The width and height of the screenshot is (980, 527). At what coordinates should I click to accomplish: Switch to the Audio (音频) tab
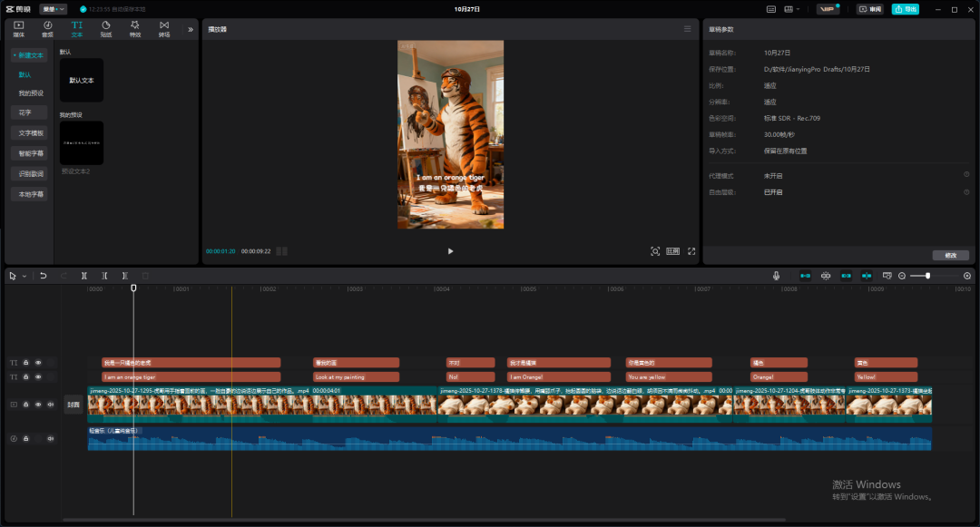tap(47, 29)
